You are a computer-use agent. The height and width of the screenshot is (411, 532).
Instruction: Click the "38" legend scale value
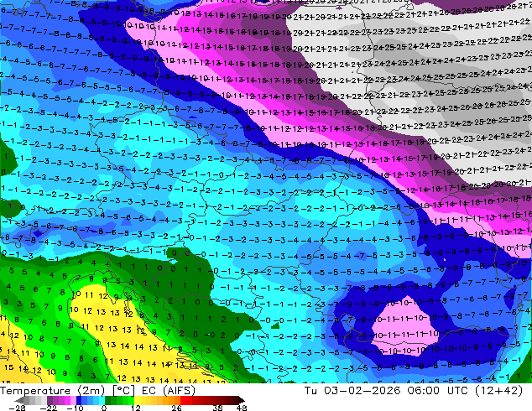coord(218,408)
